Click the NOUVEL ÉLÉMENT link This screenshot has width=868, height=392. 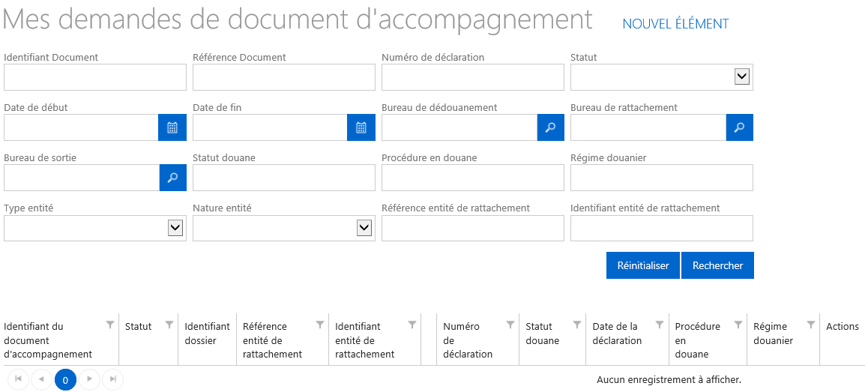click(675, 24)
